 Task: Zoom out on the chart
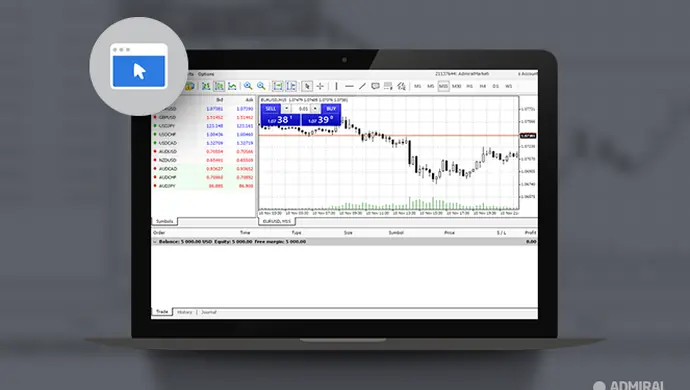(x=261, y=86)
